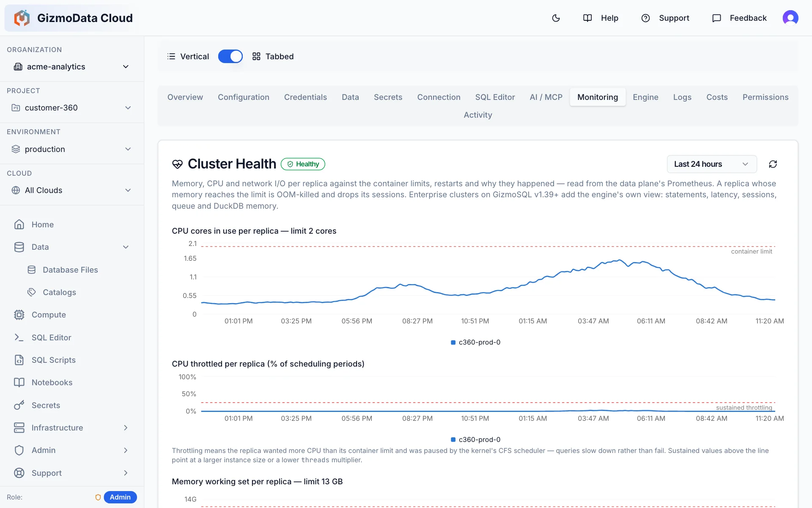Click the Secrets key icon in sidebar
812x508 pixels.
[x=19, y=405]
